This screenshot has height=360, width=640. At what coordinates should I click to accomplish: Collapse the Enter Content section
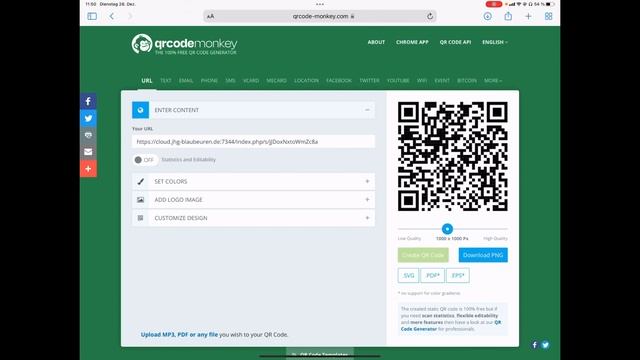tap(367, 110)
